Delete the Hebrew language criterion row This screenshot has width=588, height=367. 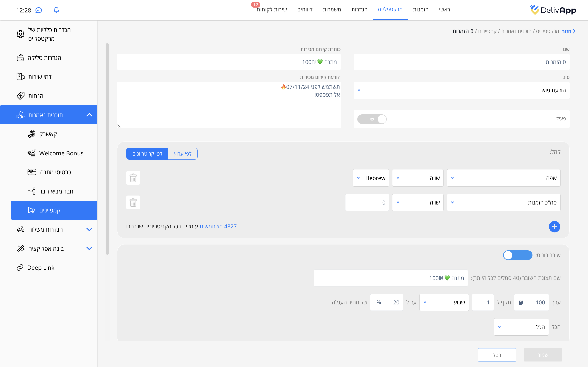(x=133, y=178)
